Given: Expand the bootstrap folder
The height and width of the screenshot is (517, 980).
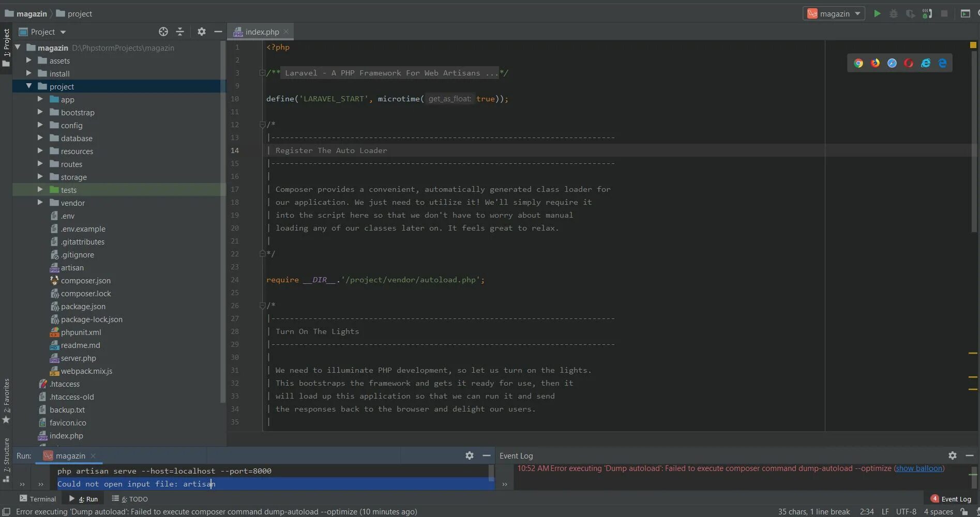Looking at the screenshot, I should [40, 112].
